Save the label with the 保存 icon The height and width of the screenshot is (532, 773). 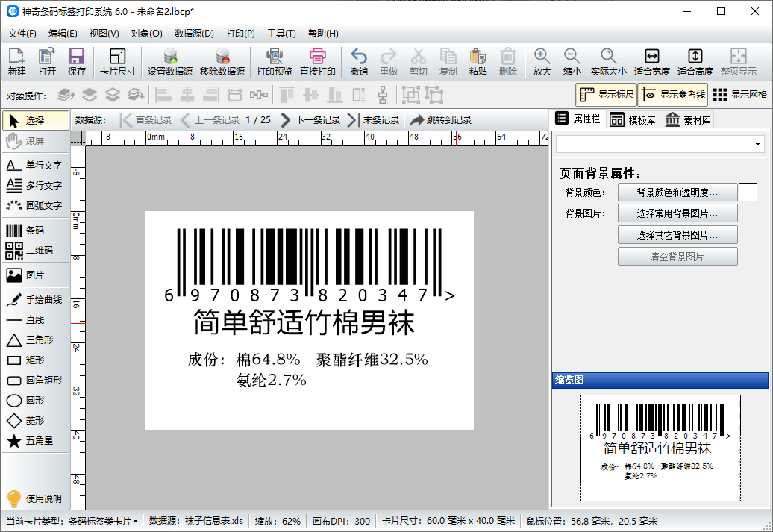(x=76, y=62)
